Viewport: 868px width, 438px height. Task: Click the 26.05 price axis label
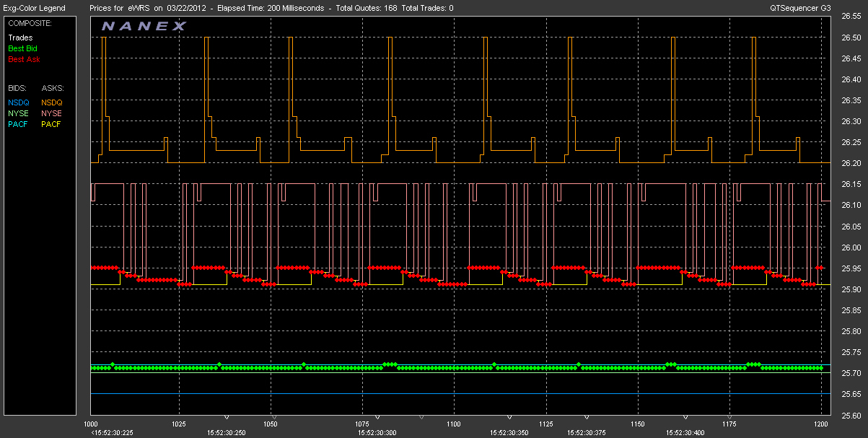click(x=851, y=227)
